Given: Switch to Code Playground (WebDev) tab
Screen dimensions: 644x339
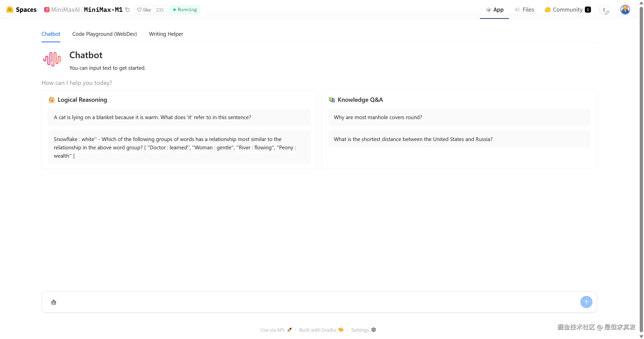Looking at the screenshot, I should (x=105, y=34).
